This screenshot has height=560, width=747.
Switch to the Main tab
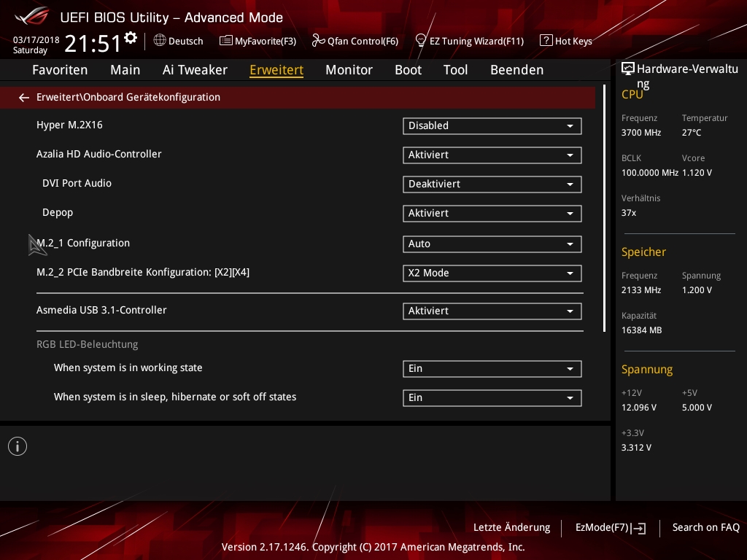click(x=125, y=70)
